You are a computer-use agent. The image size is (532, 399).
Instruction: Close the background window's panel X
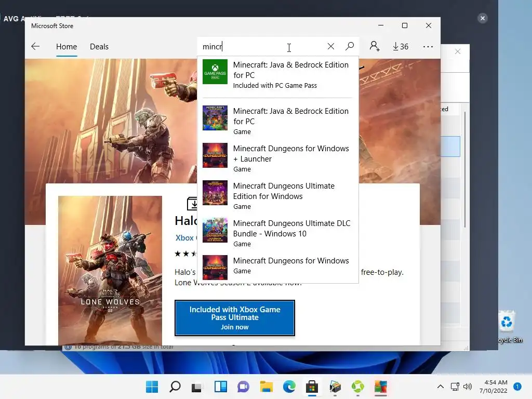458,51
